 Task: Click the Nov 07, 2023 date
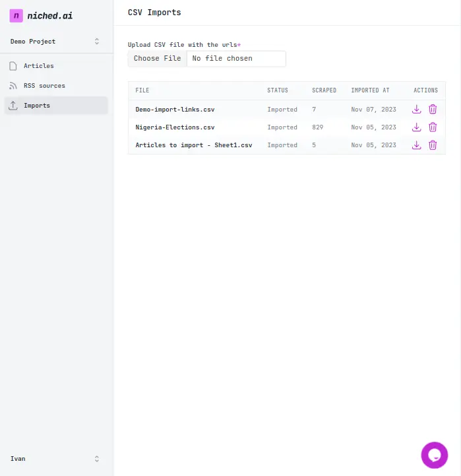coord(374,110)
